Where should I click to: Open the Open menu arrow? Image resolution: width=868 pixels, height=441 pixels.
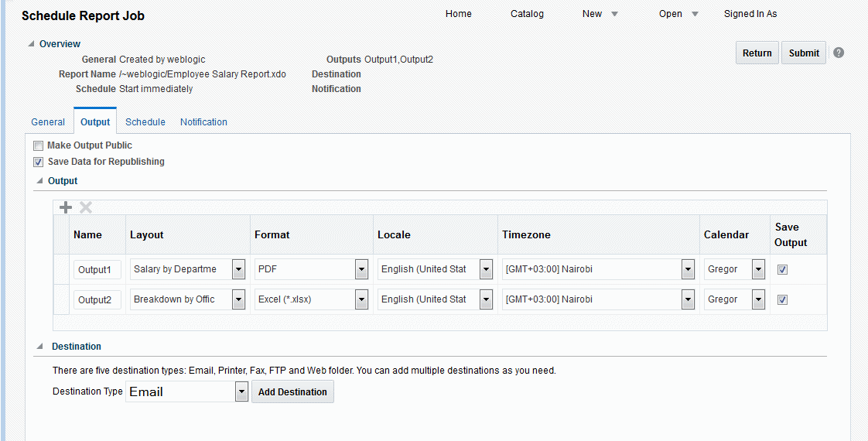tap(695, 14)
